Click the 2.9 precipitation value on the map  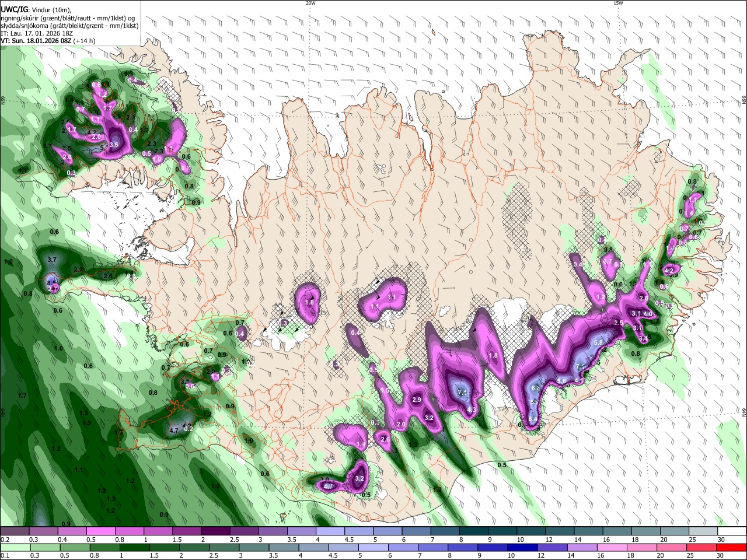click(417, 400)
